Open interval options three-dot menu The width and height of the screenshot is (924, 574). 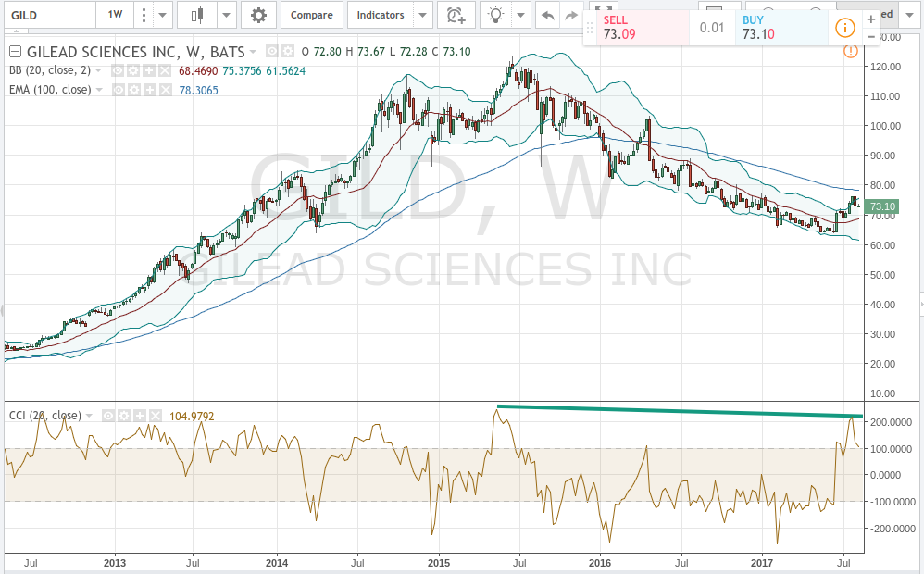pos(144,16)
